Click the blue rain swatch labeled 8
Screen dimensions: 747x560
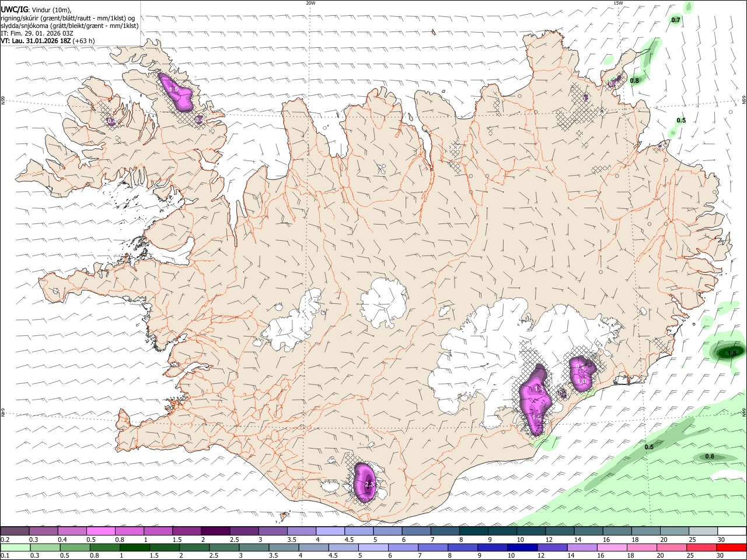click(462, 547)
